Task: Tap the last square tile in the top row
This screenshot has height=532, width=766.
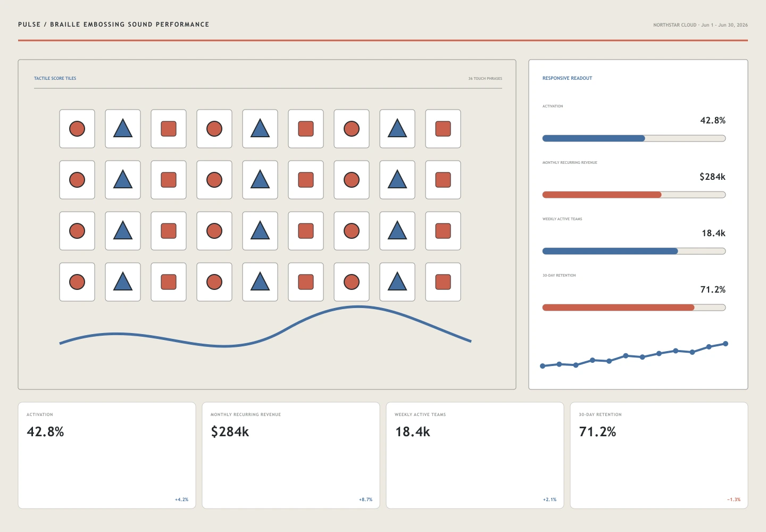Action: (443, 129)
